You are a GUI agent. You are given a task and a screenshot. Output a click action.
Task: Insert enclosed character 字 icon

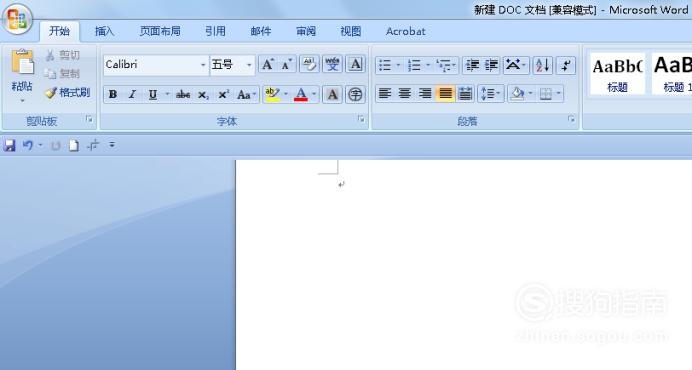[x=355, y=94]
